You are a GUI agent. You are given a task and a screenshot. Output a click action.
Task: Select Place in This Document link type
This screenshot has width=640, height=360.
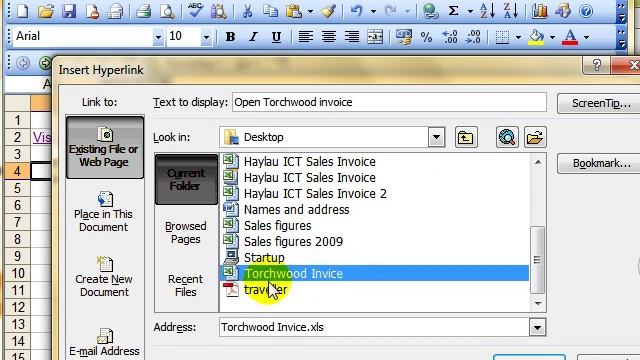[x=104, y=212]
